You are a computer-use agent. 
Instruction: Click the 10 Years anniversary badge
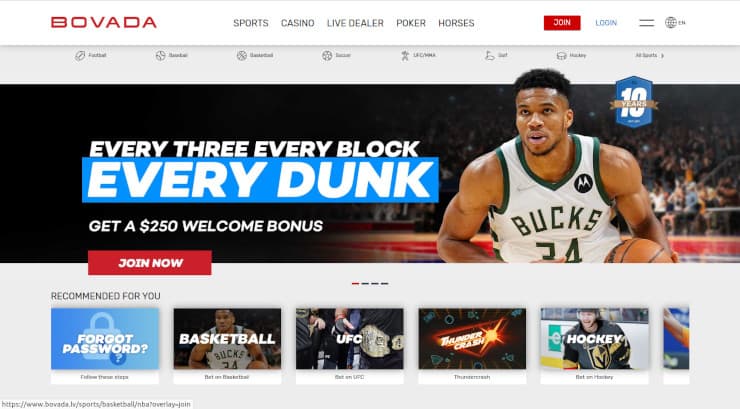[634, 102]
